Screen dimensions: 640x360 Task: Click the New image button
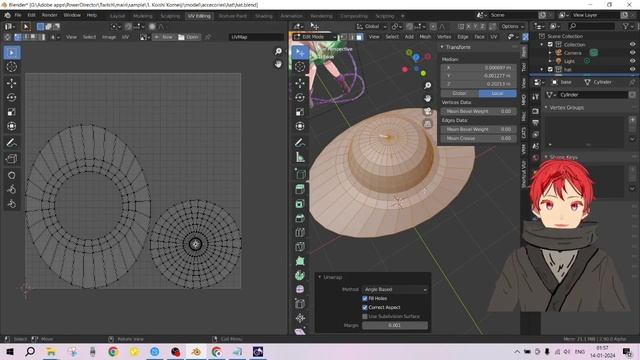coord(164,37)
